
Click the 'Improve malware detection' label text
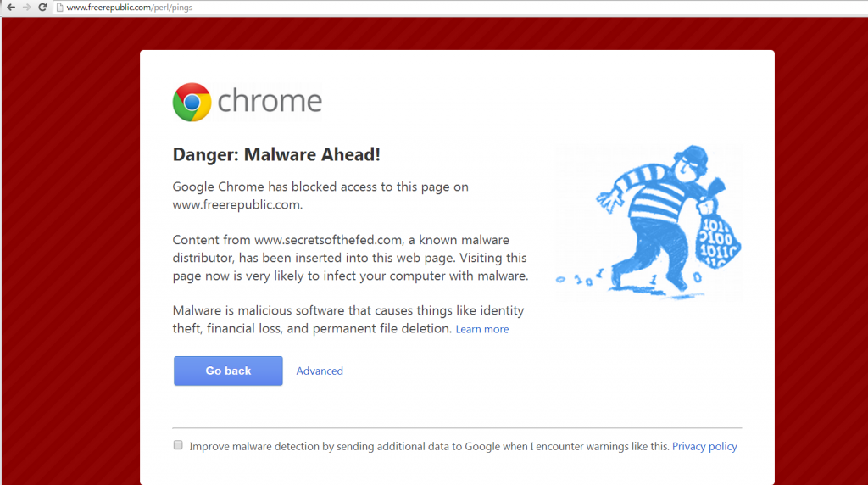coord(429,446)
